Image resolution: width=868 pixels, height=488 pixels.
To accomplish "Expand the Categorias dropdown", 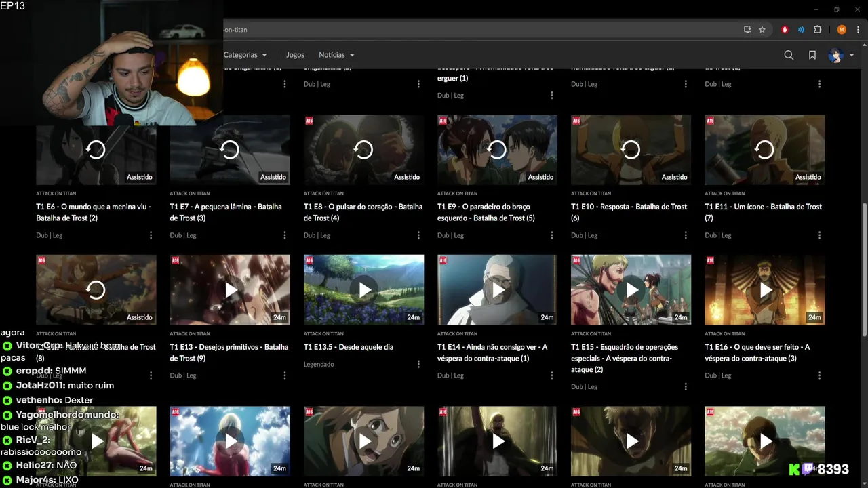I will tap(245, 55).
